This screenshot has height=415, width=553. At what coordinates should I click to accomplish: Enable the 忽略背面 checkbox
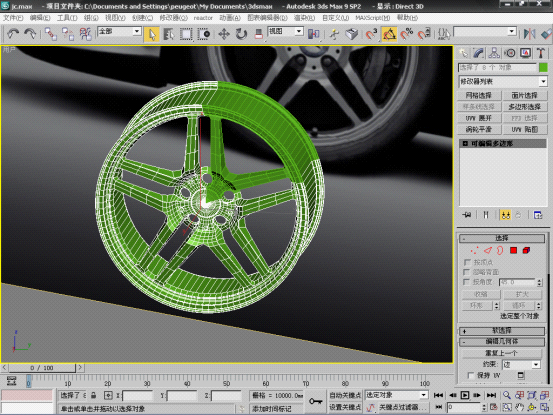(x=467, y=272)
